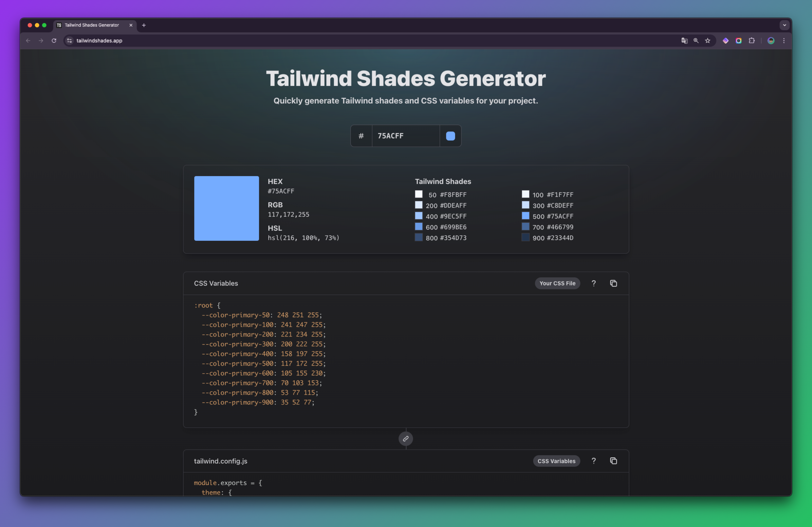Open Chrome three-dot menu
Screen dimensions: 812x527
(x=784, y=41)
